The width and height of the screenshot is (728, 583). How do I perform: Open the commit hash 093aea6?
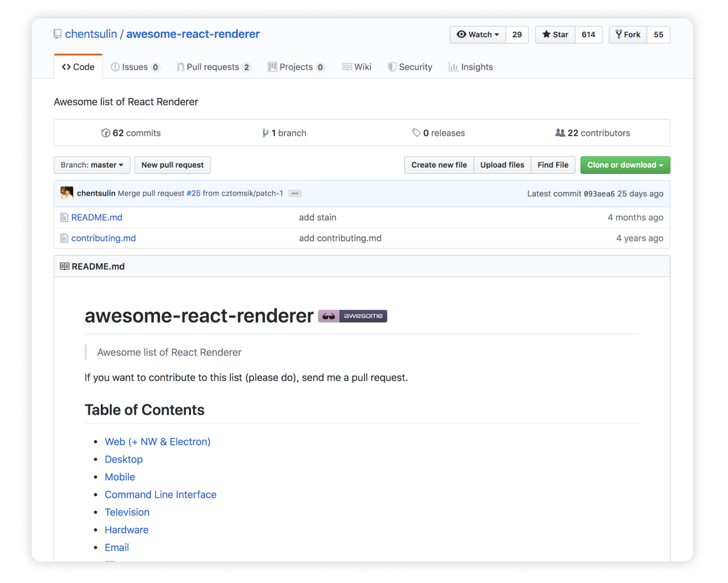pyautogui.click(x=599, y=194)
